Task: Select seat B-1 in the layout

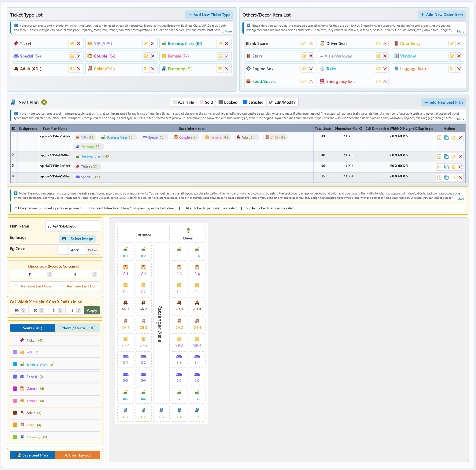Action: click(x=126, y=252)
